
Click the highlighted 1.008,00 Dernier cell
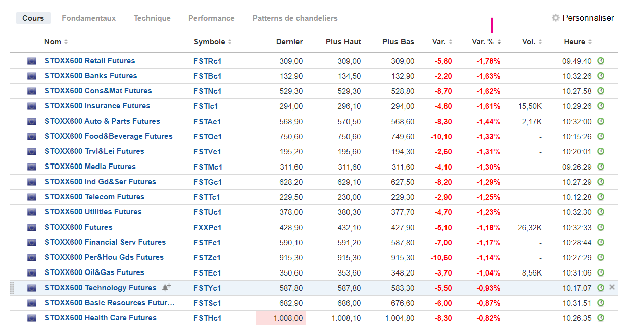[x=281, y=318]
